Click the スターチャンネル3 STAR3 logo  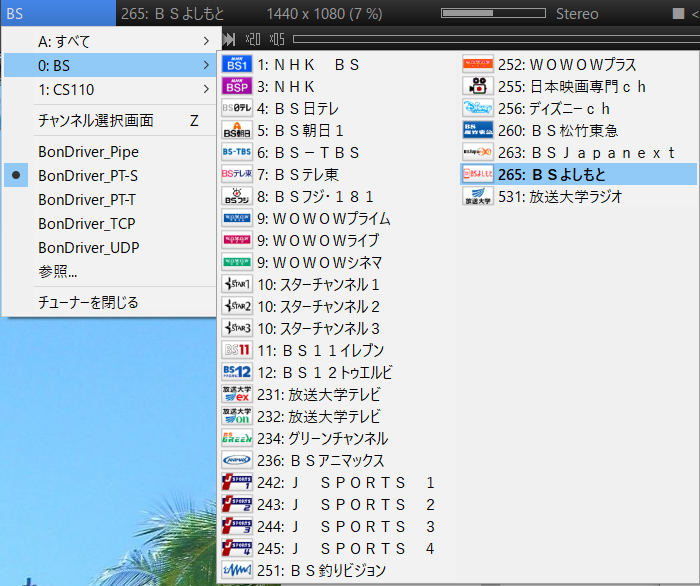237,328
